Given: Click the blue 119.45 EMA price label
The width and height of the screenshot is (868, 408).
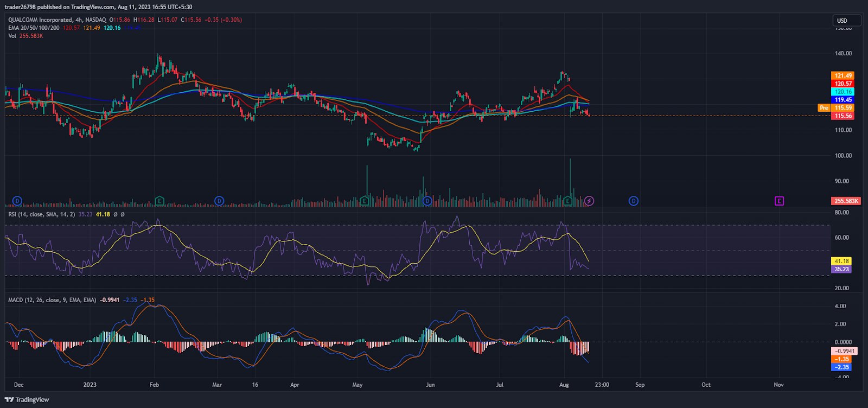Looking at the screenshot, I should [x=843, y=100].
